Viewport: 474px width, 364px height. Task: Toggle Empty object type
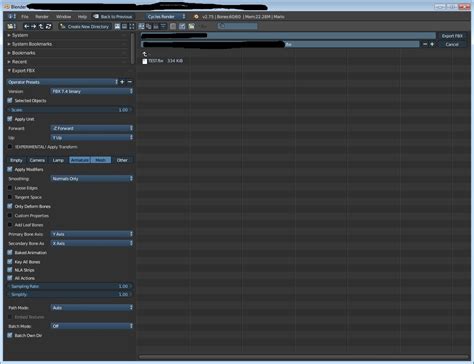(x=16, y=160)
